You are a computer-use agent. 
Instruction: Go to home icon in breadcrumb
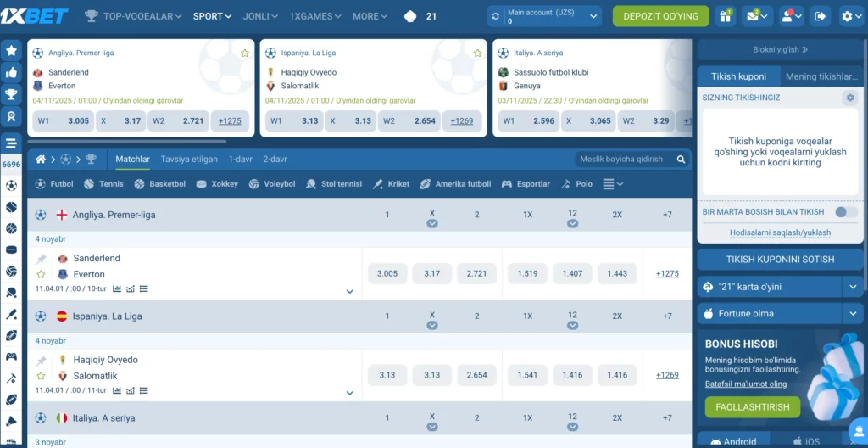coord(41,160)
